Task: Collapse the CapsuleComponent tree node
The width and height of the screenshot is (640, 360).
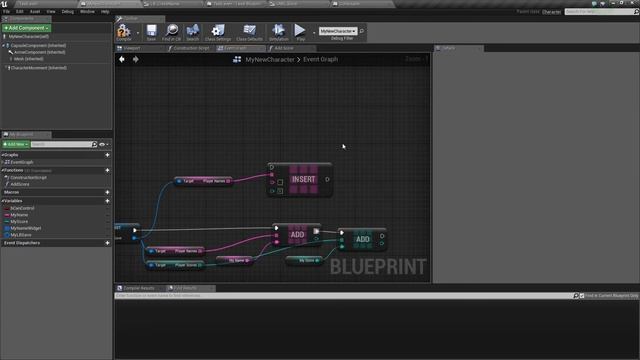Action: coord(3,46)
